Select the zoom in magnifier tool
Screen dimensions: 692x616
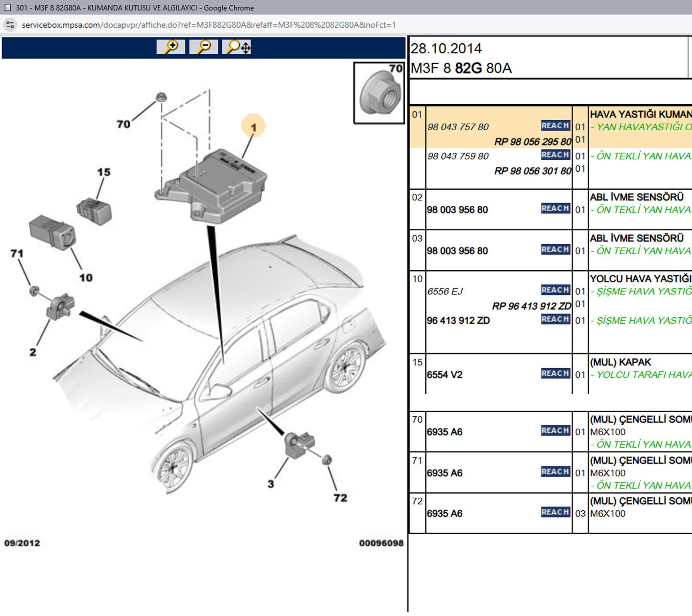click(x=171, y=47)
